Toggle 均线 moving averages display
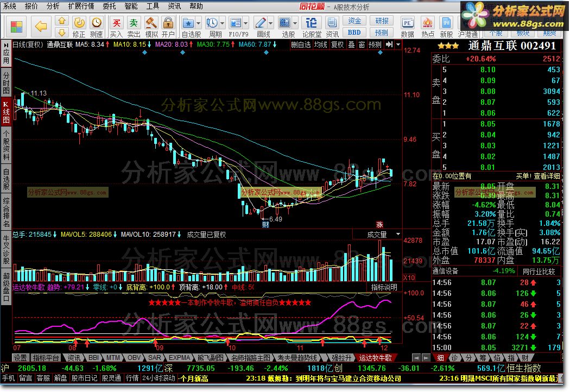The height and width of the screenshot is (392, 570). click(x=321, y=45)
